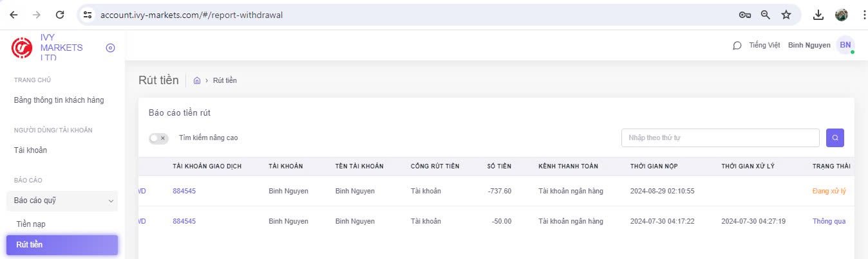868x259 pixels.
Task: Click the Ivy Markets logo icon
Action: (x=22, y=48)
